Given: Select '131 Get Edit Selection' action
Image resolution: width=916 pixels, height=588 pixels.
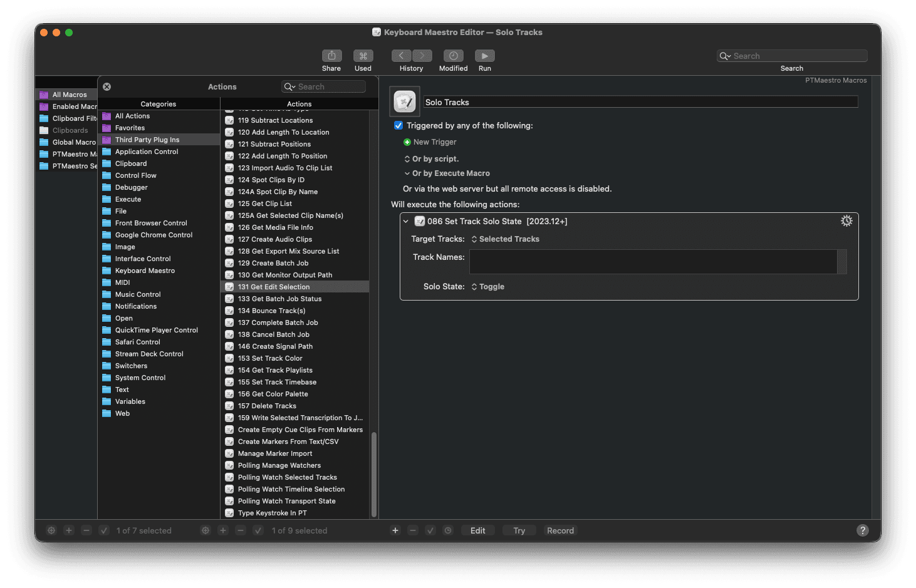Looking at the screenshot, I should (296, 287).
